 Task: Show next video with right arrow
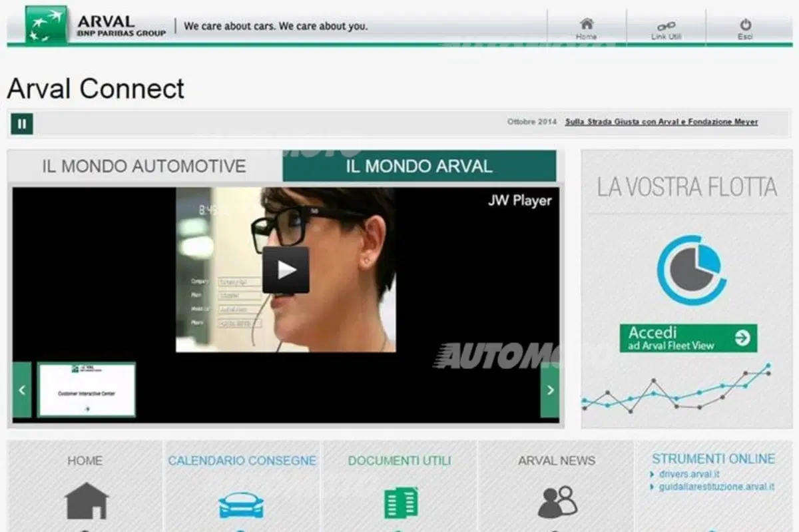(550, 390)
